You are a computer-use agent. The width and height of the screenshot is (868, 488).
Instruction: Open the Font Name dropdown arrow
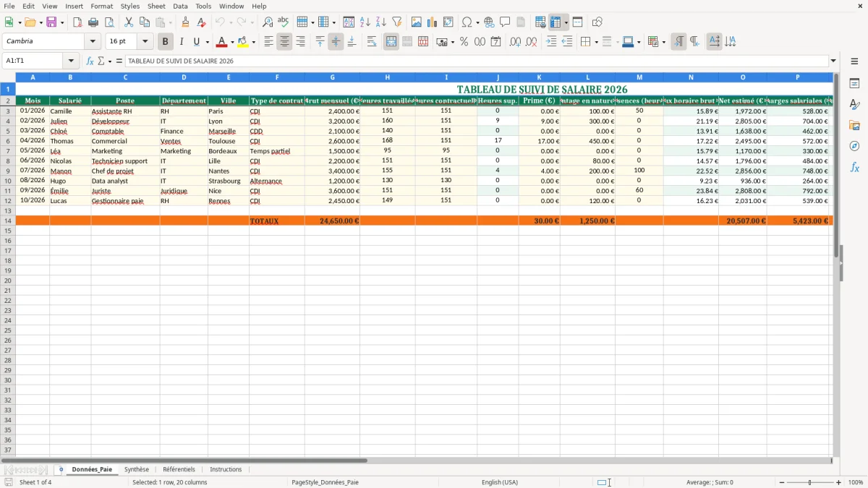click(x=93, y=42)
